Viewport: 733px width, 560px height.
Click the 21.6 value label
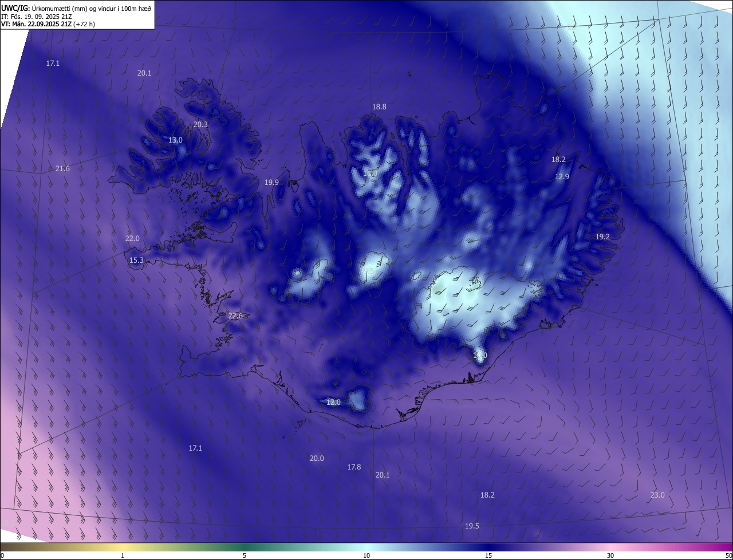(62, 168)
